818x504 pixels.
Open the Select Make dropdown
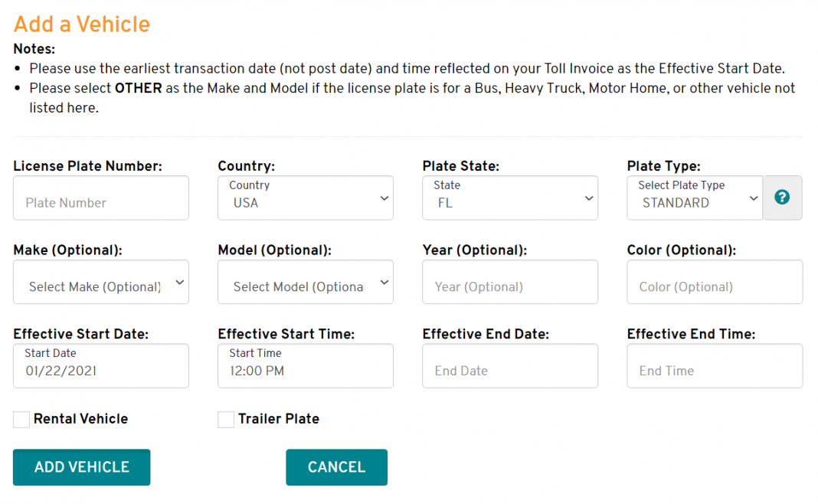[100, 282]
